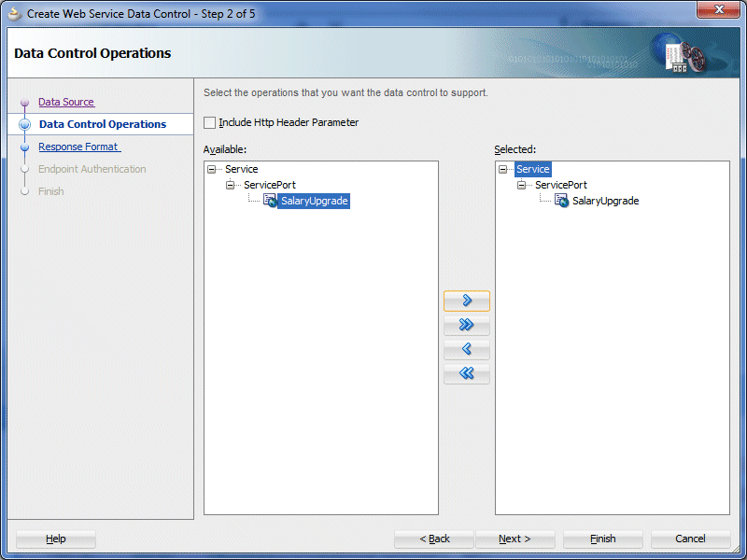Close the Create Web Service dialog
The image size is (747, 560).
coord(719,9)
